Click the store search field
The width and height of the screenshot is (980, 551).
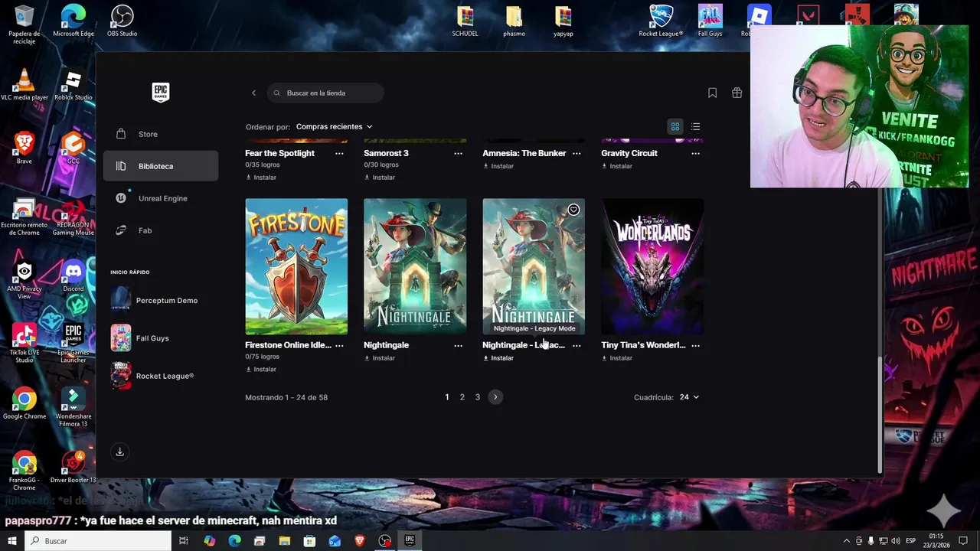coord(325,93)
